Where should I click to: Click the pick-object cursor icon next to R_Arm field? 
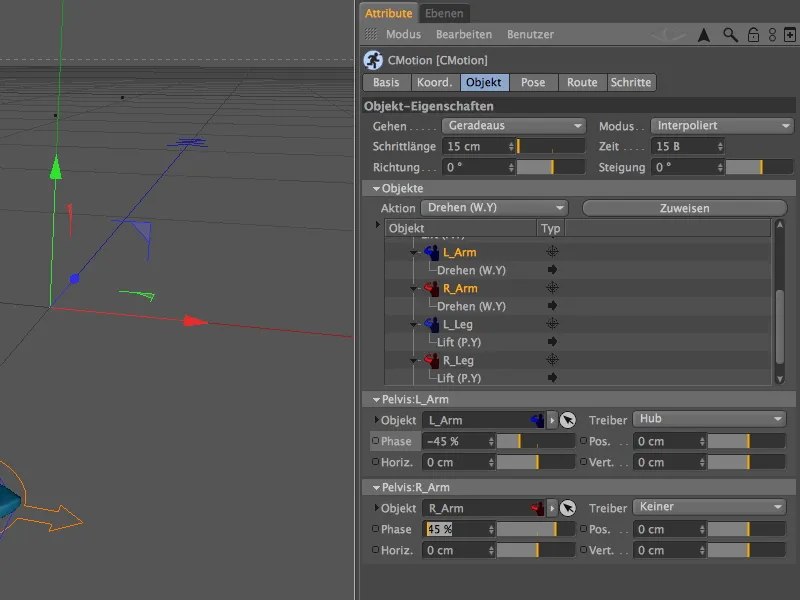coord(568,508)
